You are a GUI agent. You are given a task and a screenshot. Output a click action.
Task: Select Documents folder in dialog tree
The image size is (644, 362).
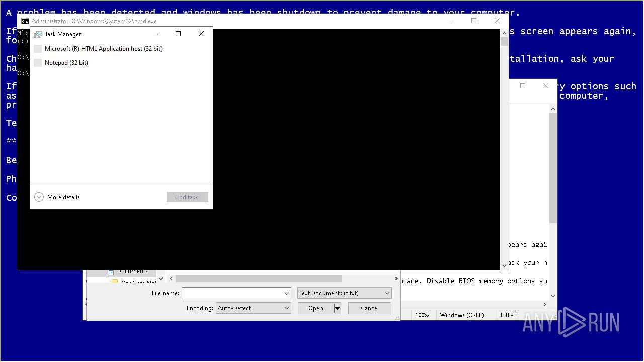pos(132,271)
